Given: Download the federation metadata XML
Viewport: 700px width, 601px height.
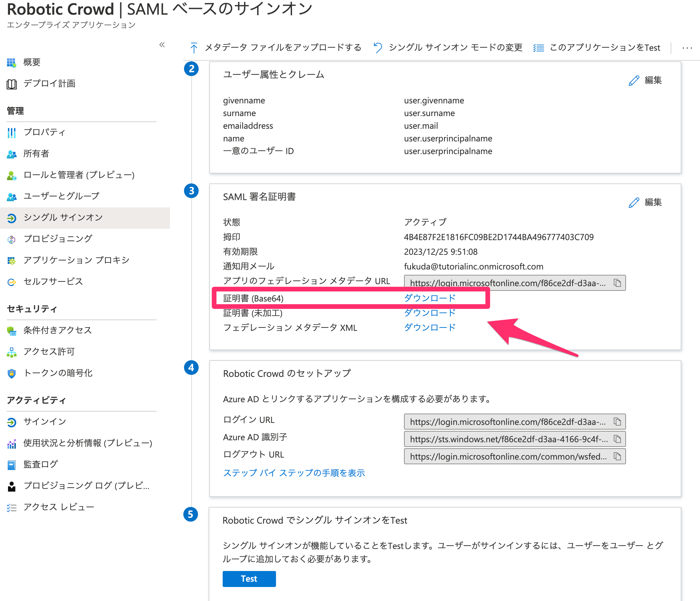Looking at the screenshot, I should point(429,327).
